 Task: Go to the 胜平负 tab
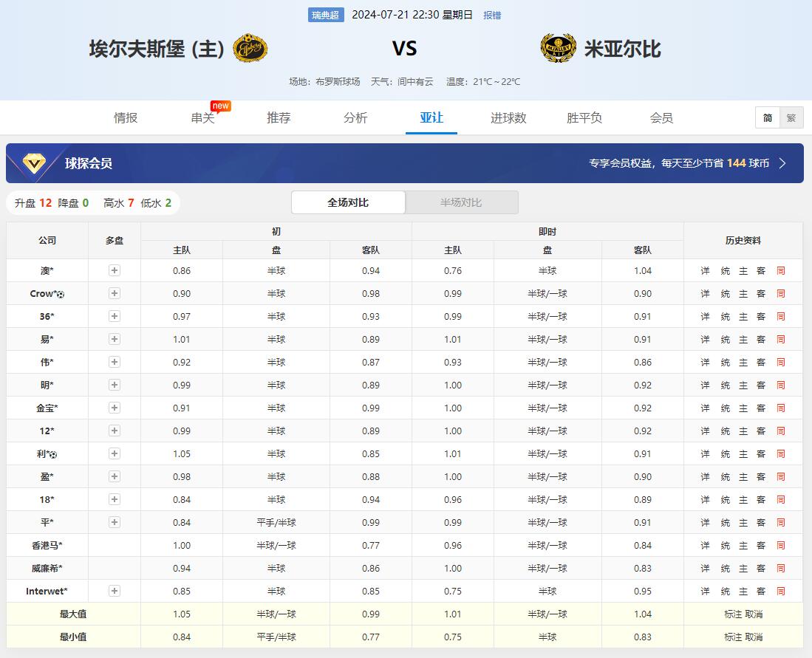point(584,118)
